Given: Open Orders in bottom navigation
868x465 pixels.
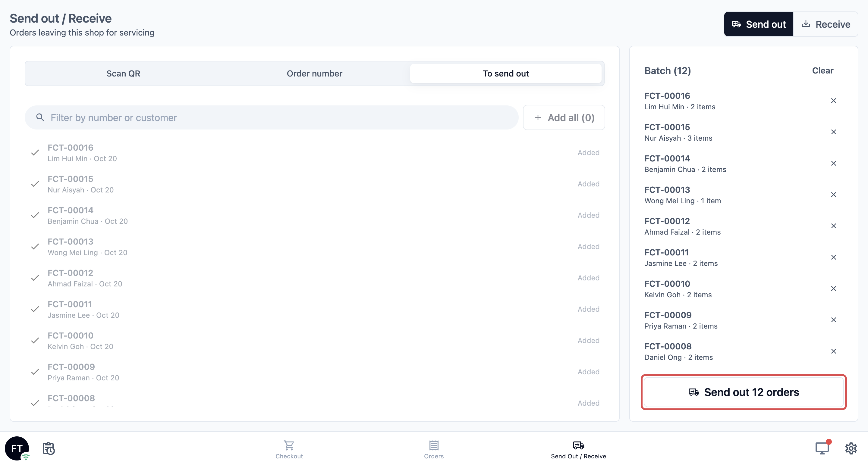Looking at the screenshot, I should pos(434,450).
